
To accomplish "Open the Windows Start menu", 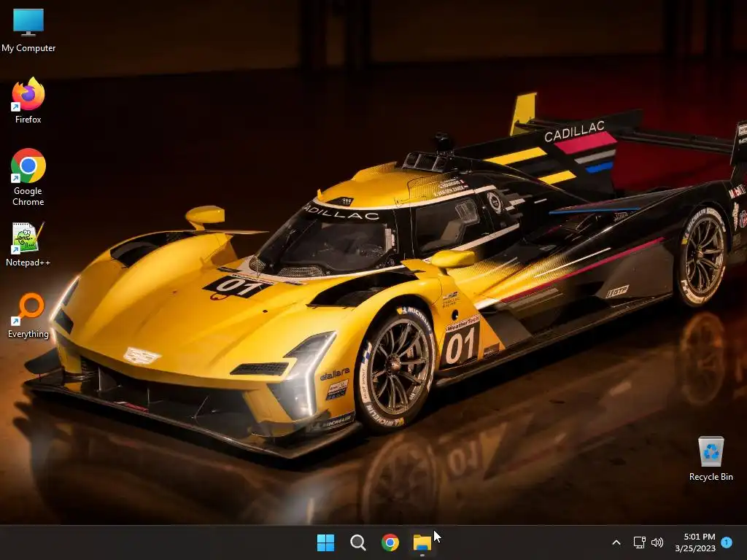I will click(326, 542).
